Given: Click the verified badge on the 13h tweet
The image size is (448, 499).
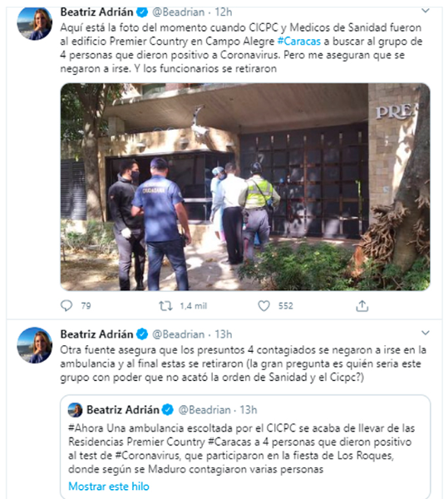Looking at the screenshot, I should pyautogui.click(x=142, y=334).
